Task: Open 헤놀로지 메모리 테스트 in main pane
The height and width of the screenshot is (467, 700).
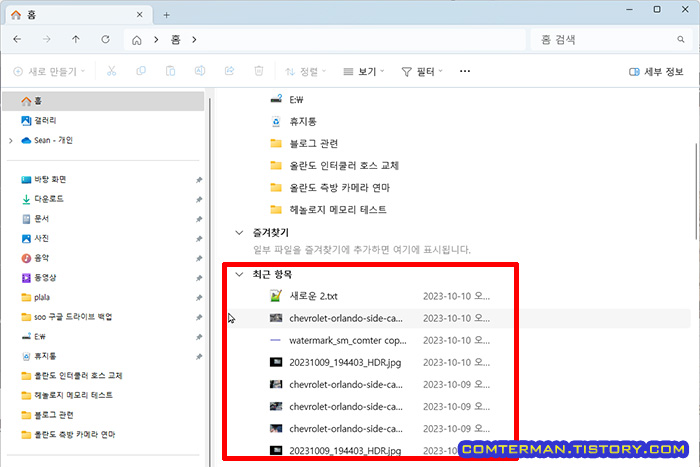Action: pos(328,209)
